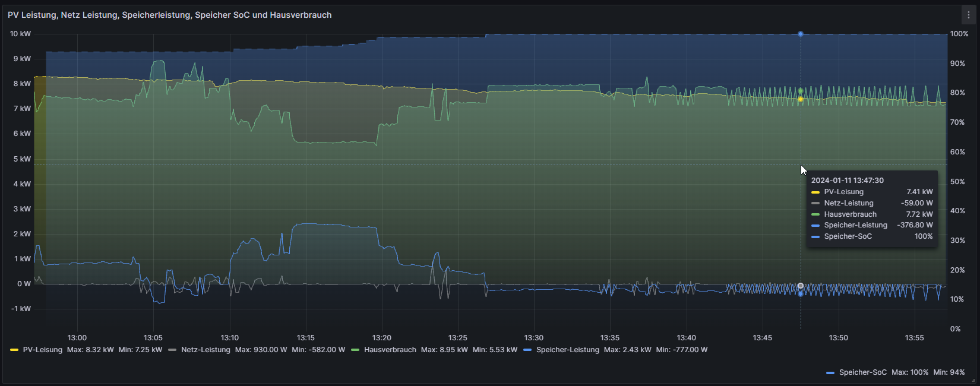Viewport: 980px width, 386px height.
Task: Open the yellow PV-Leisung legend color swatch
Action: (x=14, y=350)
